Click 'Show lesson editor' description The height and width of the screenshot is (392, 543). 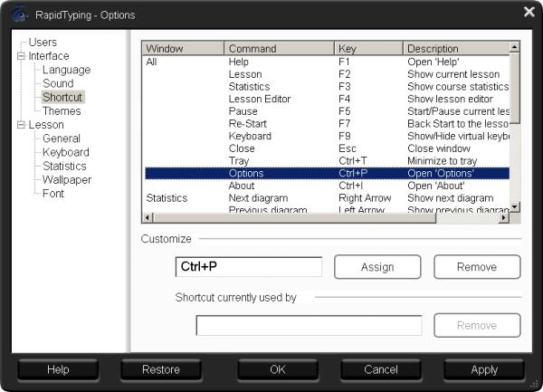(450, 99)
